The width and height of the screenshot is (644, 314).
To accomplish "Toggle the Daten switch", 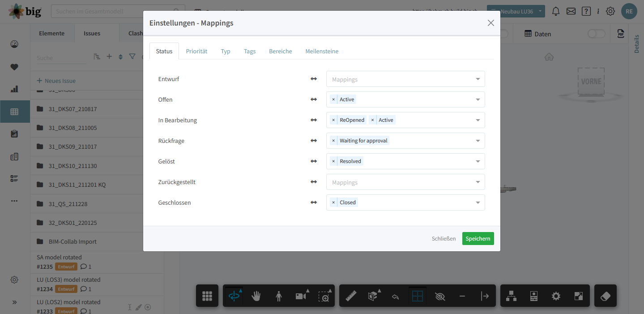I will coord(597,34).
